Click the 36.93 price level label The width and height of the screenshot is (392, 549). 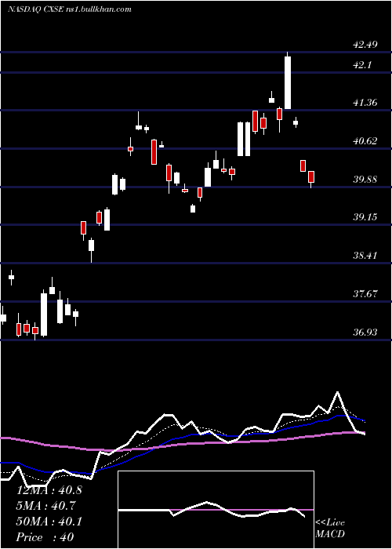[365, 333]
